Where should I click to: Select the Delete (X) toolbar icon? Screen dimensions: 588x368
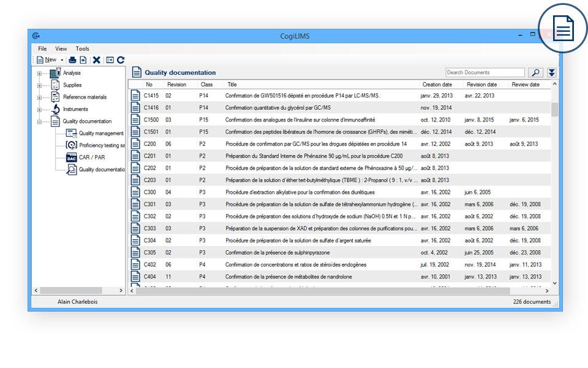click(x=96, y=59)
